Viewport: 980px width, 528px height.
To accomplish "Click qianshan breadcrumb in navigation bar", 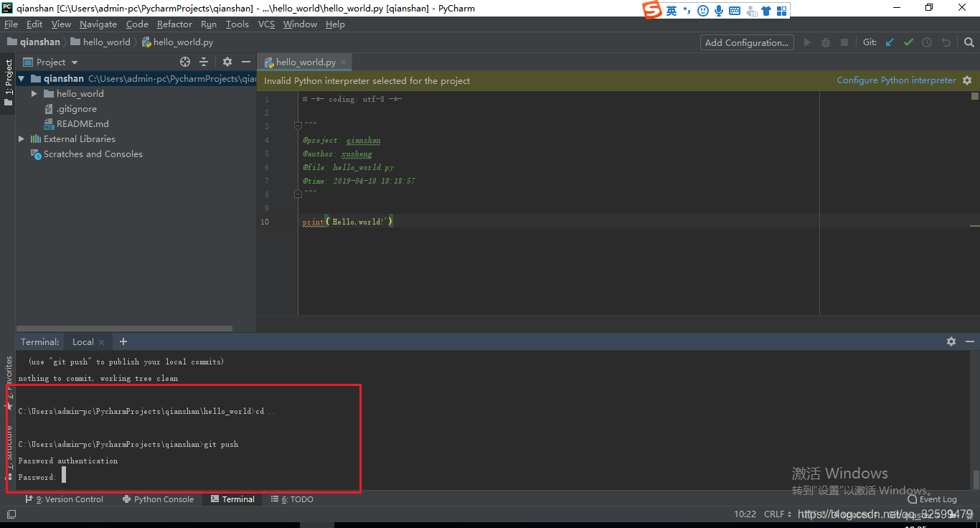I will (34, 42).
